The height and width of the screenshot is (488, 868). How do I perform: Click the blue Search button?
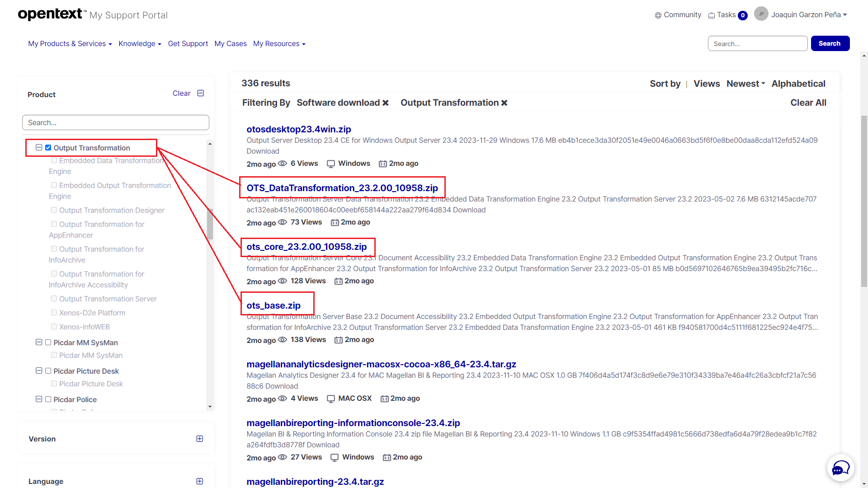830,43
